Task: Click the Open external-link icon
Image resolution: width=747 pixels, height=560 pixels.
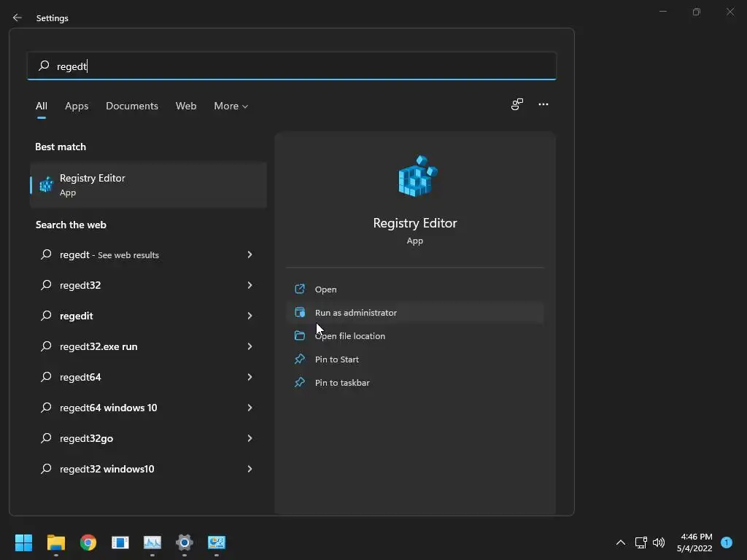Action: pos(300,289)
